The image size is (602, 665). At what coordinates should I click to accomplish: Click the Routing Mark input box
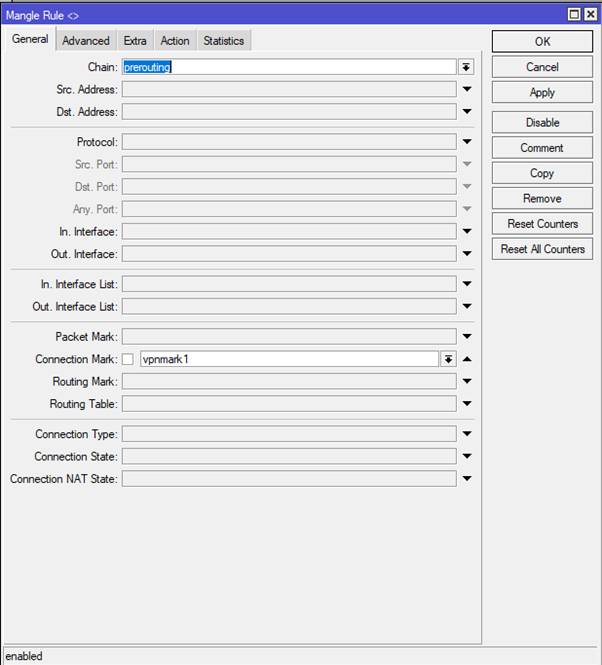tap(289, 381)
